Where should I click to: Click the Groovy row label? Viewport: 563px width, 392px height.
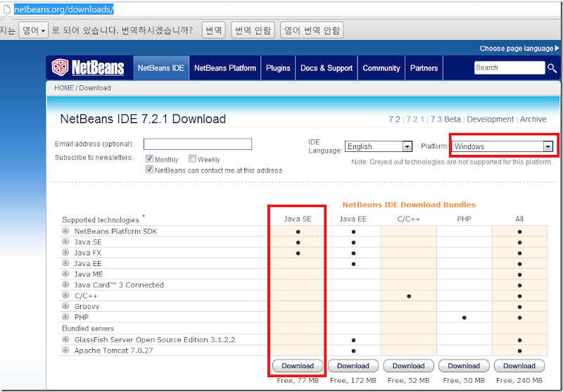(87, 307)
